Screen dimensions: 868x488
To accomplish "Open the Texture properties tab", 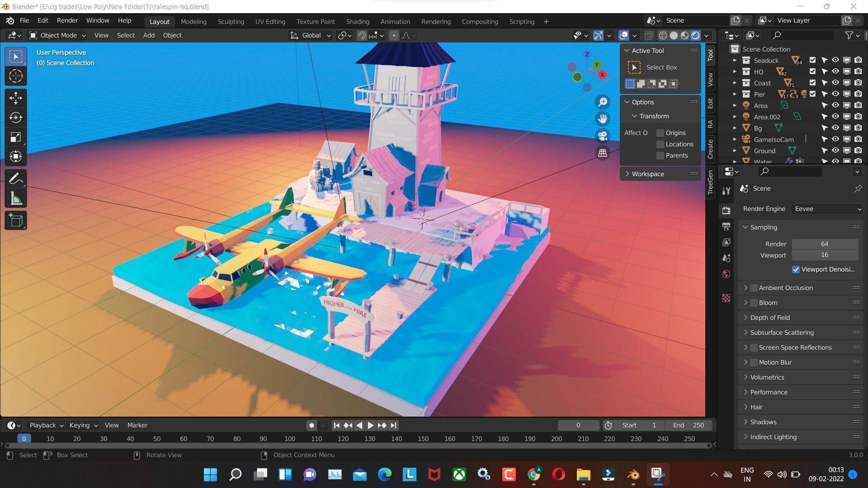I will coord(726,298).
